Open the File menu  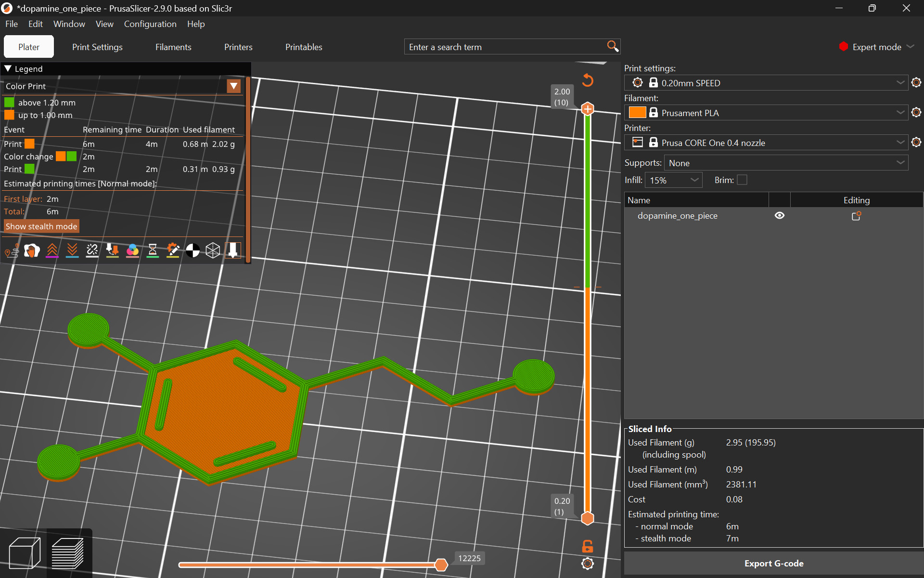[x=12, y=24]
